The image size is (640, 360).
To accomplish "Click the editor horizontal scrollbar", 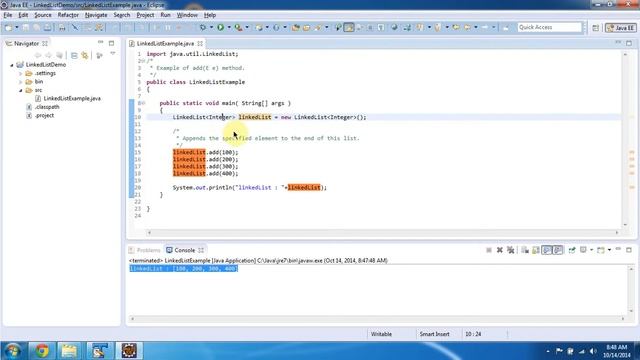I will tap(383, 233).
